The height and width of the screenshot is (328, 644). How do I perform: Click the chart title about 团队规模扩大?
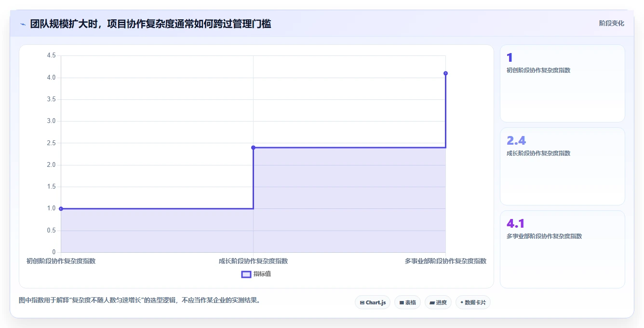tap(150, 24)
